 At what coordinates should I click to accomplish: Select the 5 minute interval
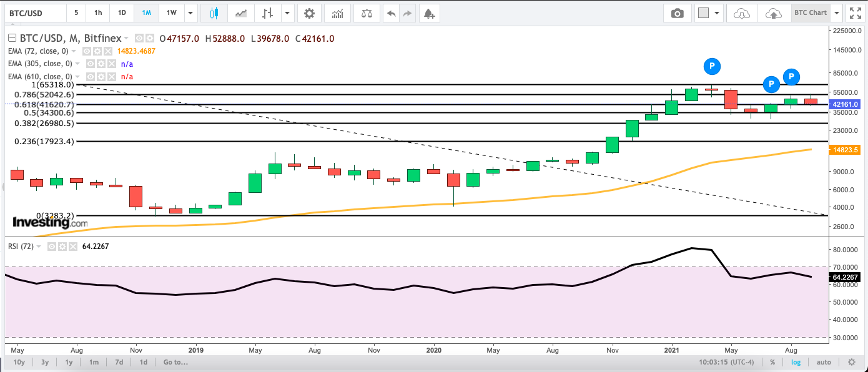pyautogui.click(x=76, y=13)
